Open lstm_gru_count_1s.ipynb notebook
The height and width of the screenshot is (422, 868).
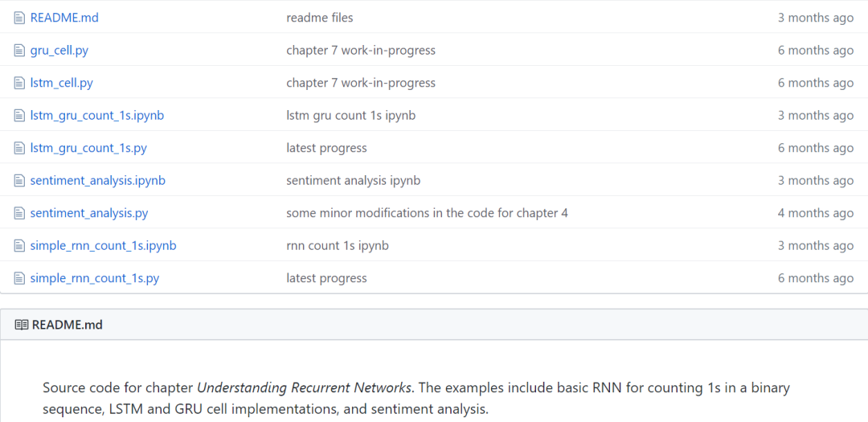click(97, 115)
